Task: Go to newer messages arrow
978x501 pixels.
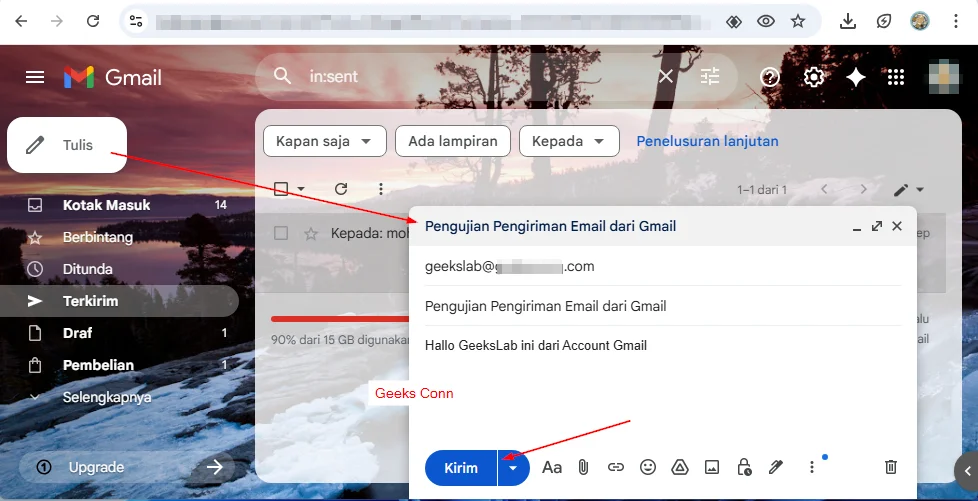Action: 824,189
